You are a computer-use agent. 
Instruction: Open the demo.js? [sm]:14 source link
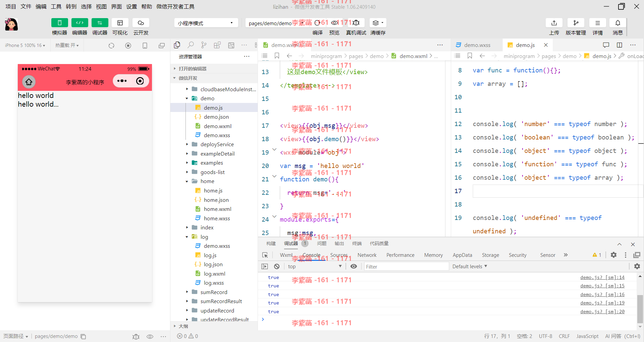[602, 277]
